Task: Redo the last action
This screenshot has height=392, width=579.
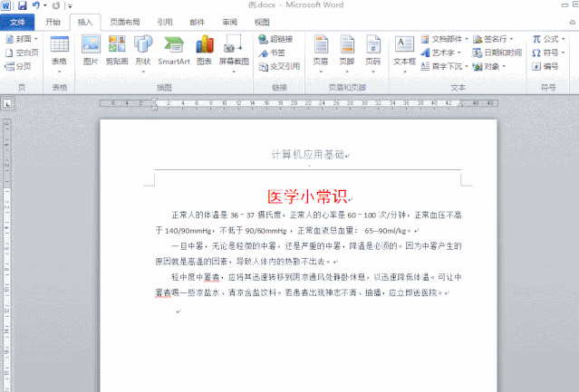Action: click(x=56, y=5)
